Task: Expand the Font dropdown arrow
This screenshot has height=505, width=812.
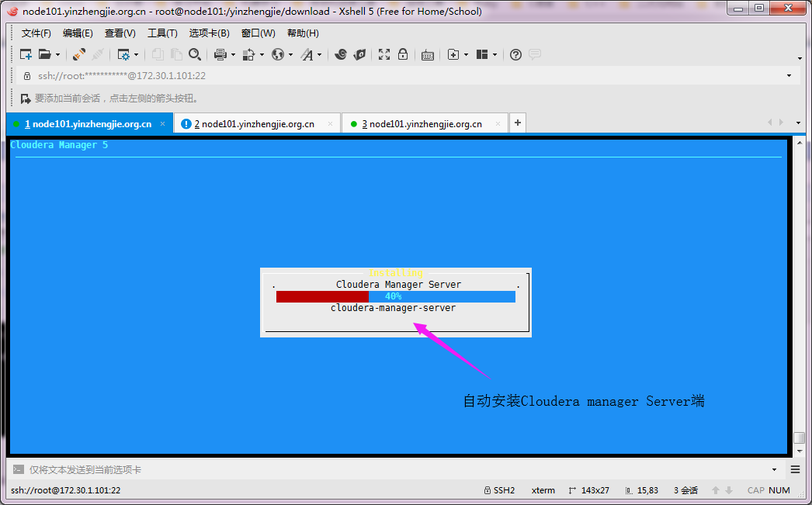Action: (x=320, y=54)
